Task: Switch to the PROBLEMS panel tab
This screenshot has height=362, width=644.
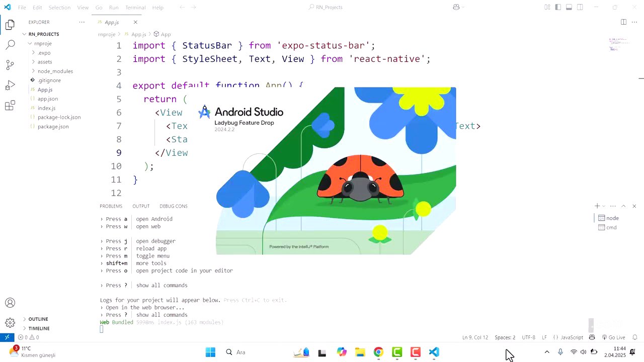Action: click(x=111, y=206)
